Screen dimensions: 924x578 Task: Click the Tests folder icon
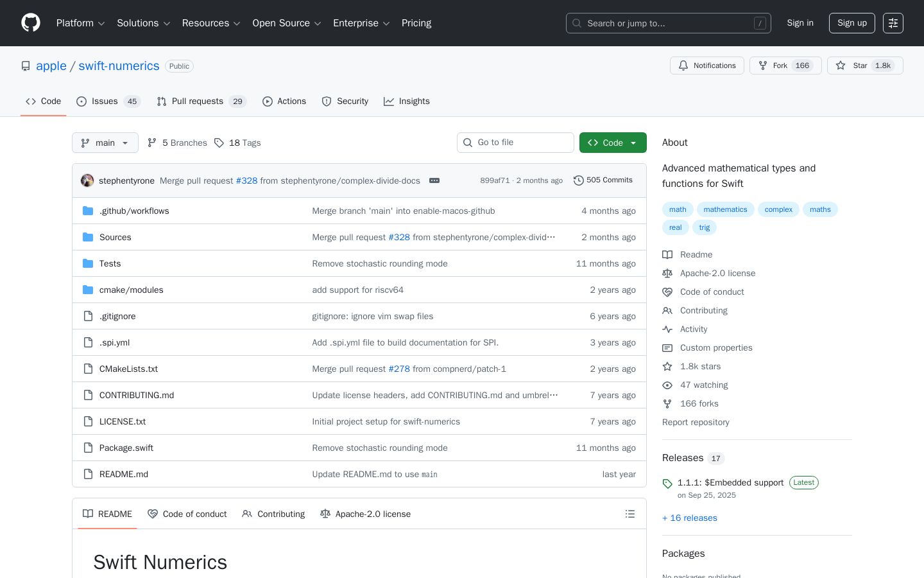pyautogui.click(x=88, y=263)
